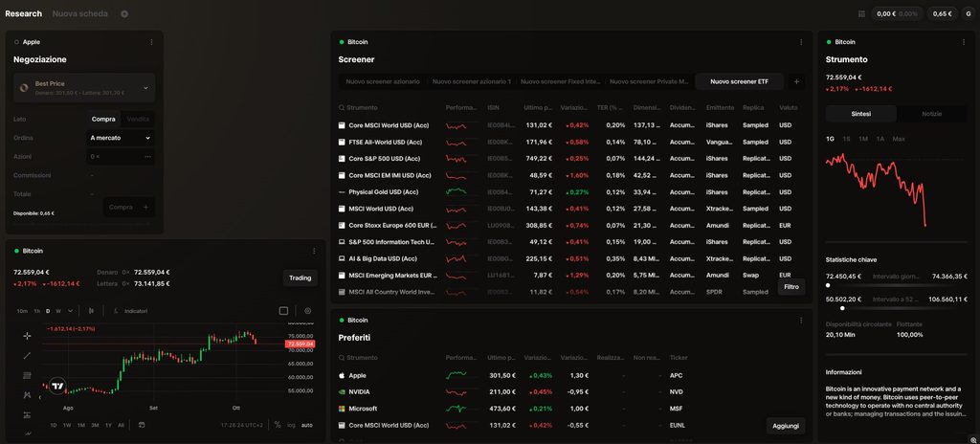This screenshot has width=980, height=444.
Task: Click the 0,65 € balance pill
Action: pos(942,13)
